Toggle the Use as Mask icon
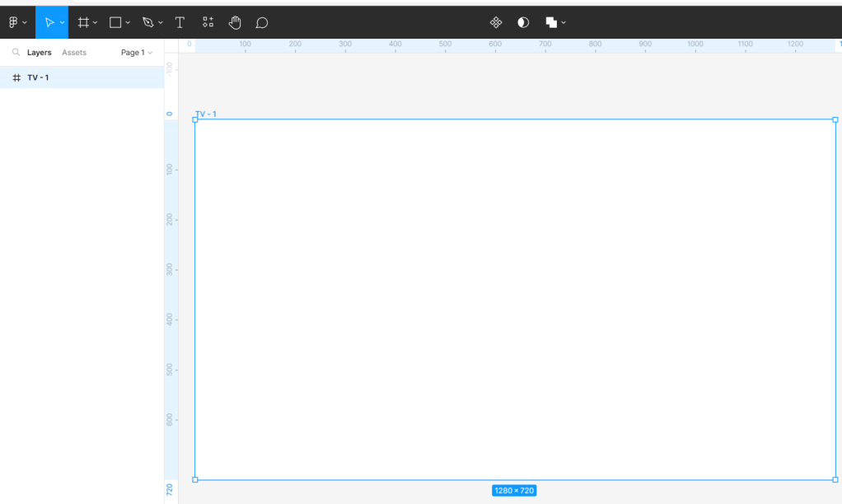This screenshot has height=504, width=842. [x=523, y=22]
